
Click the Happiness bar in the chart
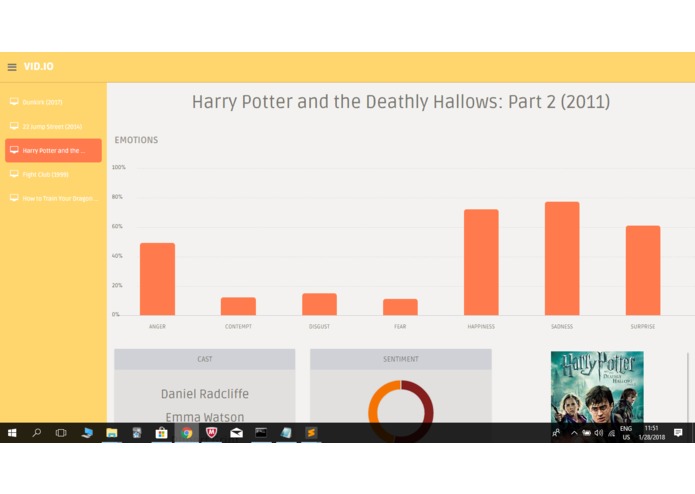[481, 262]
